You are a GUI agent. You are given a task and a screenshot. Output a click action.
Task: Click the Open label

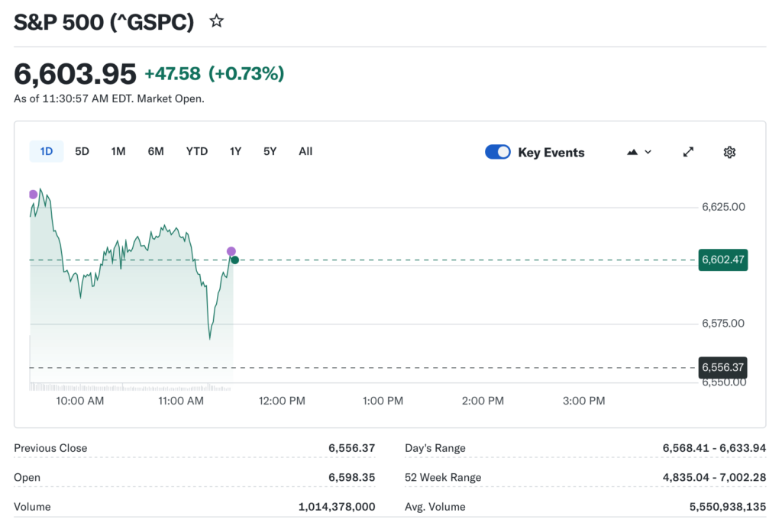[27, 478]
